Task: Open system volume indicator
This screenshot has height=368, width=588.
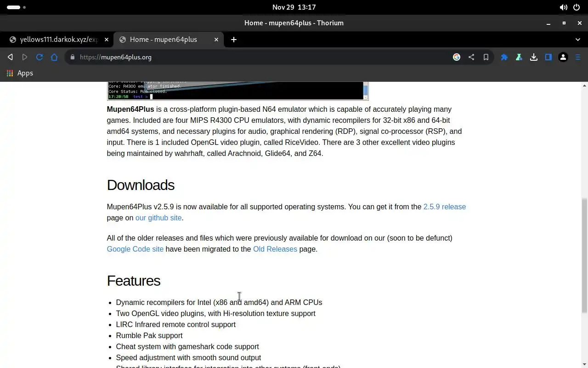Action: [x=563, y=7]
